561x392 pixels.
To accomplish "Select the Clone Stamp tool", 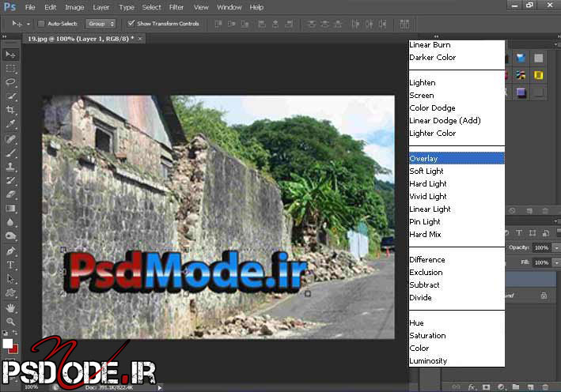I will (10, 167).
